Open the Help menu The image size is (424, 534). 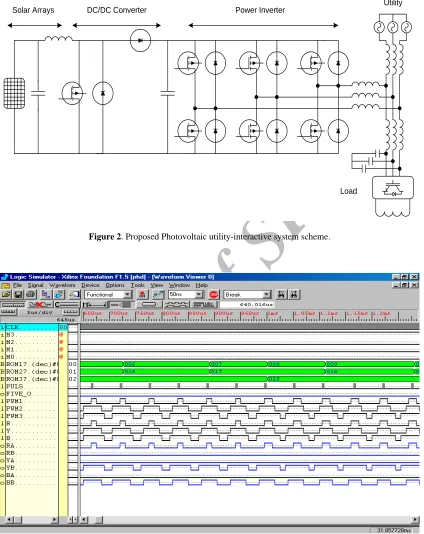click(x=202, y=285)
